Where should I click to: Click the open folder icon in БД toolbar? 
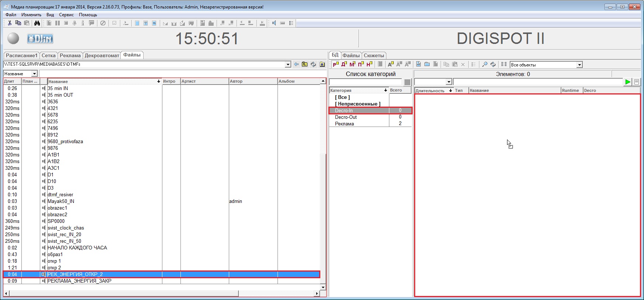click(427, 64)
